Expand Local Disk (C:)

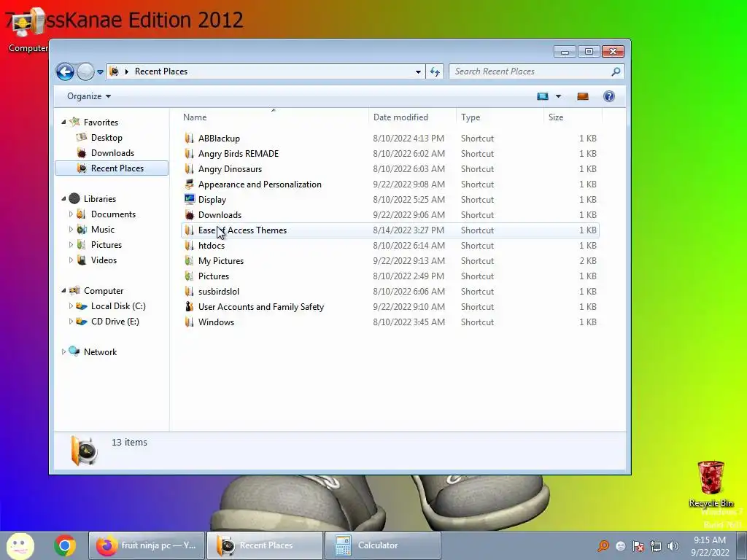(x=71, y=306)
